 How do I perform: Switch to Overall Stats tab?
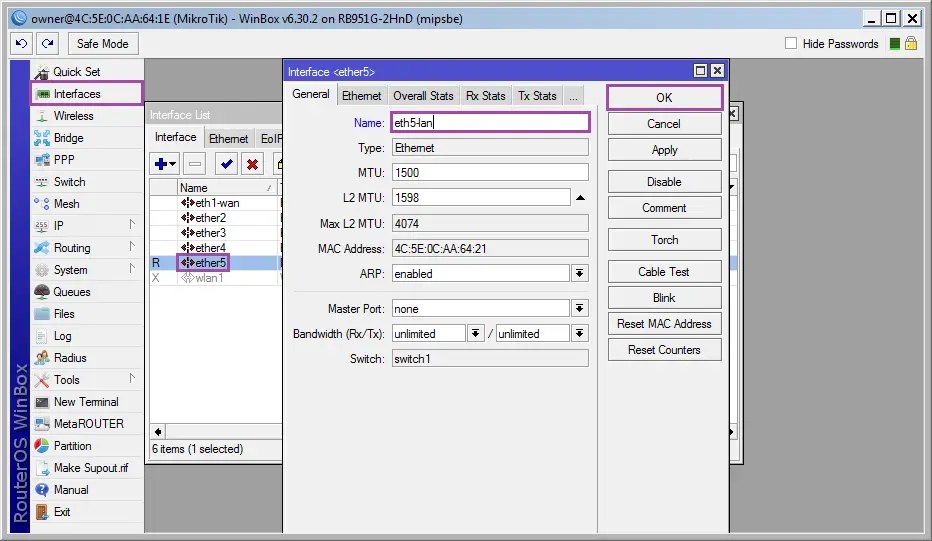(423, 96)
